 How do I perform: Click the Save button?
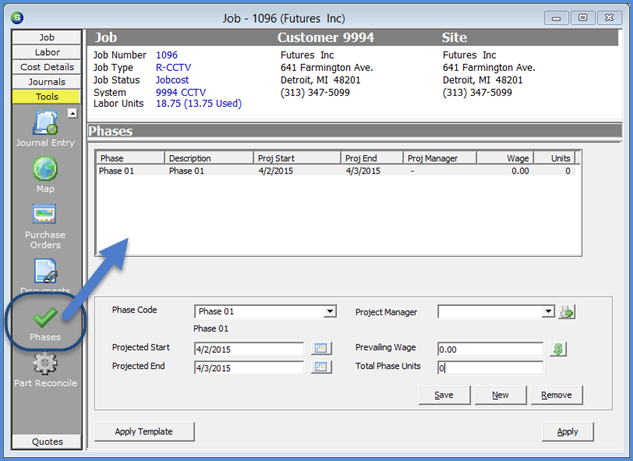[444, 395]
